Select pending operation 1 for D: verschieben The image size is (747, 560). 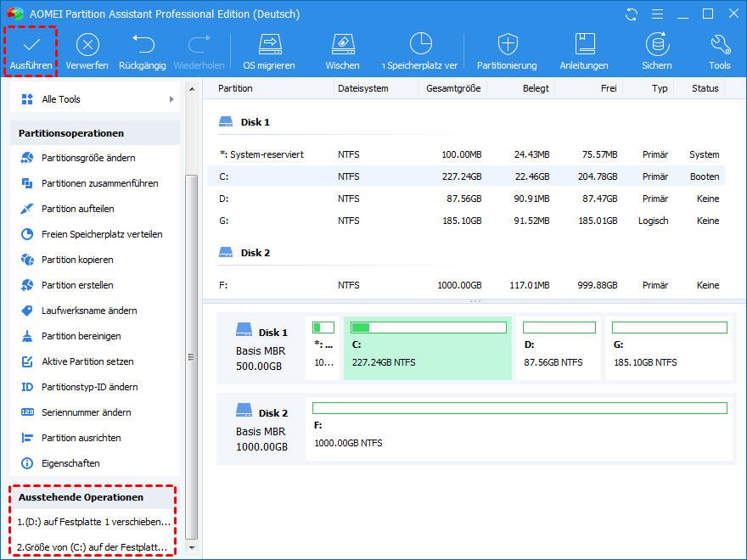point(93,522)
